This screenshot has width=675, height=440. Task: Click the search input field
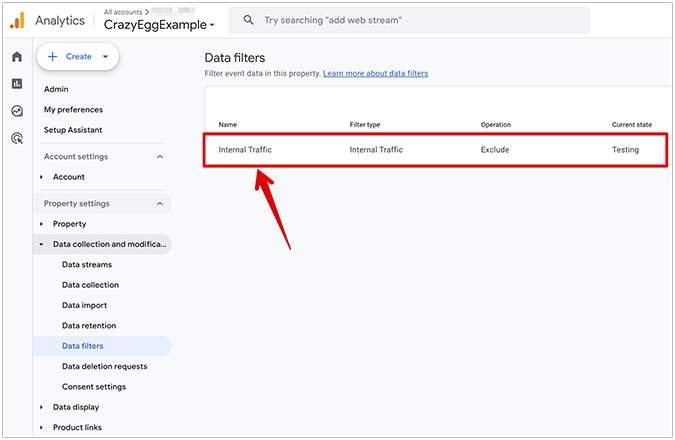coord(420,20)
